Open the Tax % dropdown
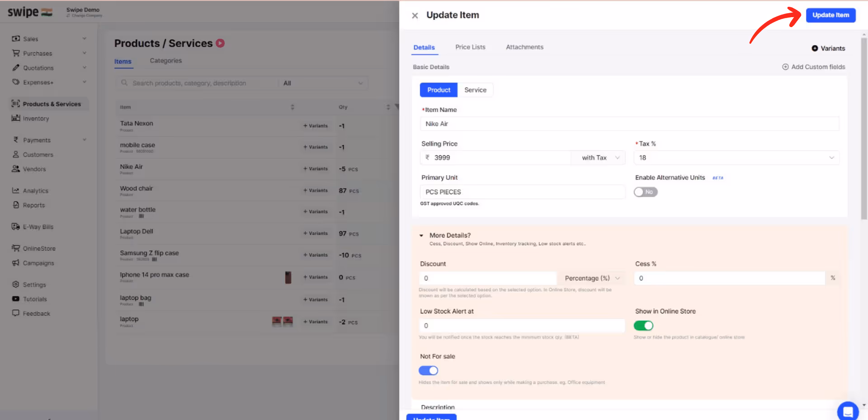This screenshot has height=420, width=868. click(x=736, y=158)
